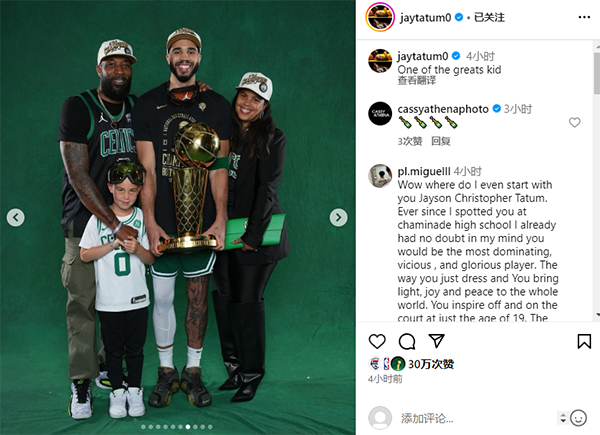The image size is (600, 435).
Task: Open the emoji picker smiley icon
Action: coord(578,418)
